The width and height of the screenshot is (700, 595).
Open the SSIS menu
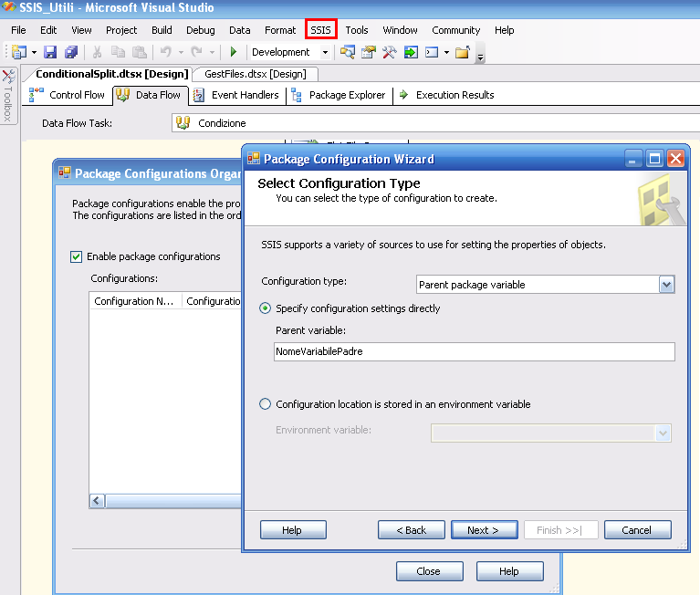tap(321, 30)
